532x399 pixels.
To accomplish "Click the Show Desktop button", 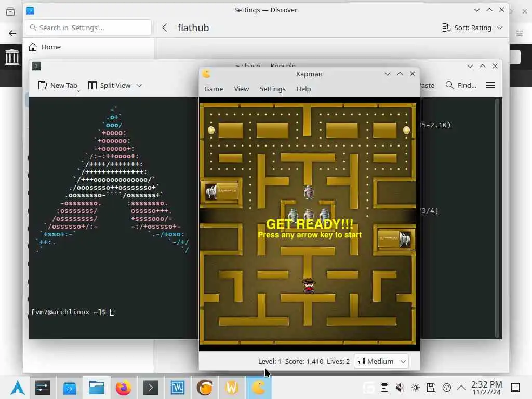I will (515, 388).
